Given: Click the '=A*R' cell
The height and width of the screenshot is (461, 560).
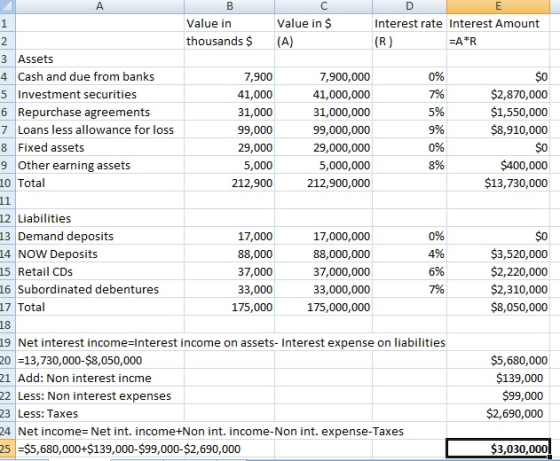Looking at the screenshot, I should (498, 41).
